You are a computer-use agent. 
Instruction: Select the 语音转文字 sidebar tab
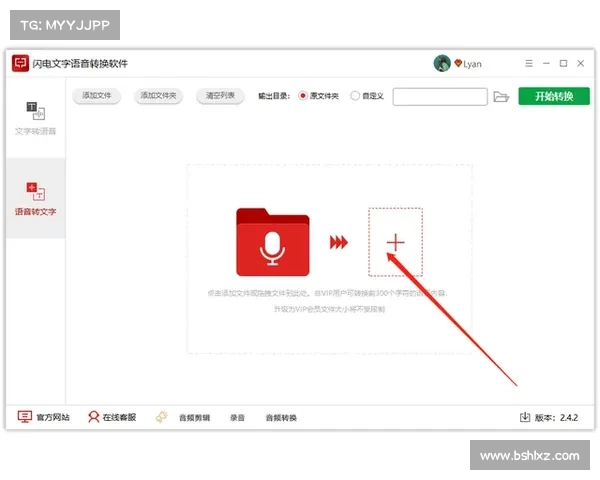(x=35, y=198)
